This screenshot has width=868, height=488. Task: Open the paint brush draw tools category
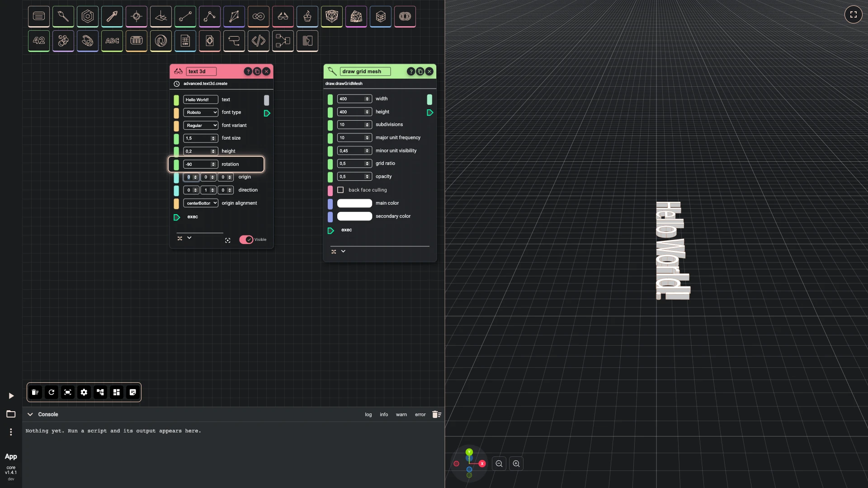(63, 17)
